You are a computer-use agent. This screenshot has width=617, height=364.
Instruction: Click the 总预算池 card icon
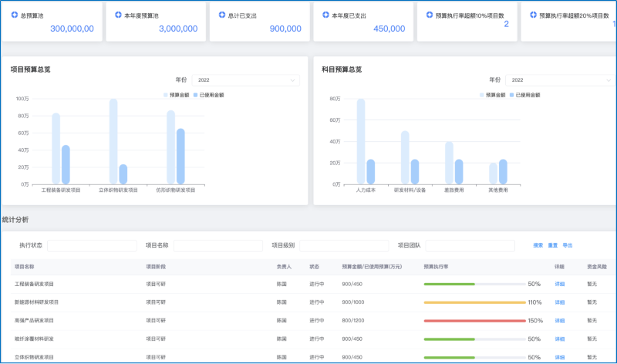15,15
